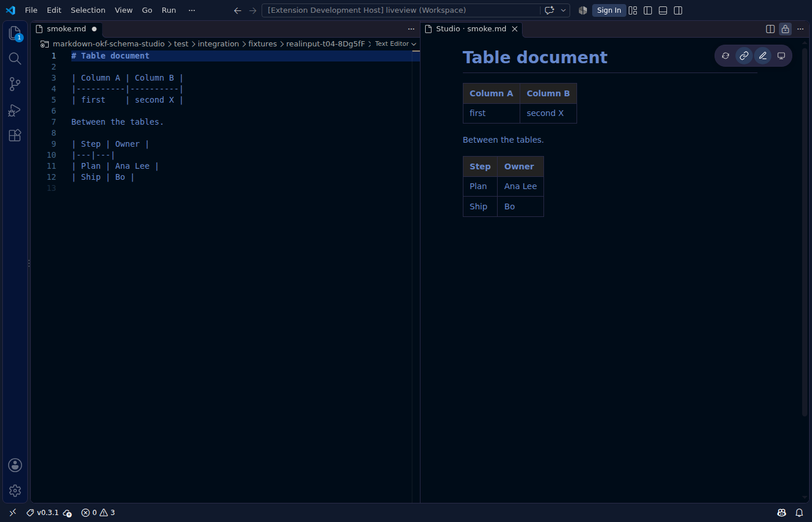Click the command center search box

pyautogui.click(x=400, y=10)
